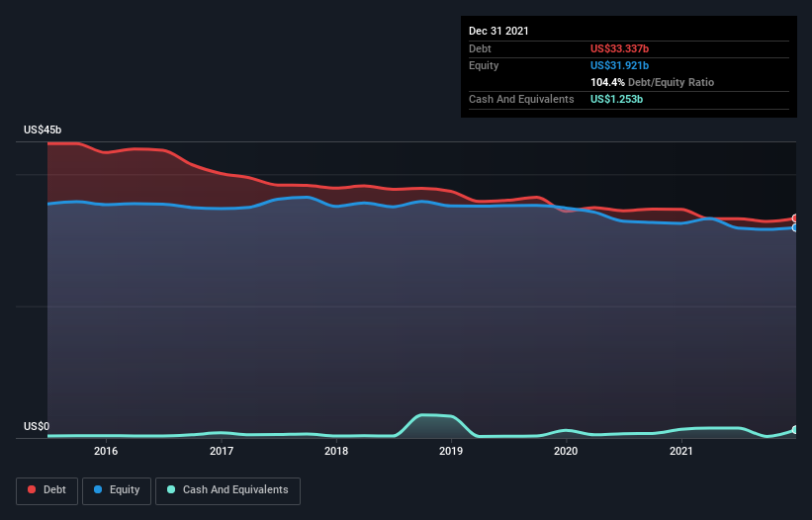
Task: Click the blue Equity legend dot
Action: tap(98, 489)
